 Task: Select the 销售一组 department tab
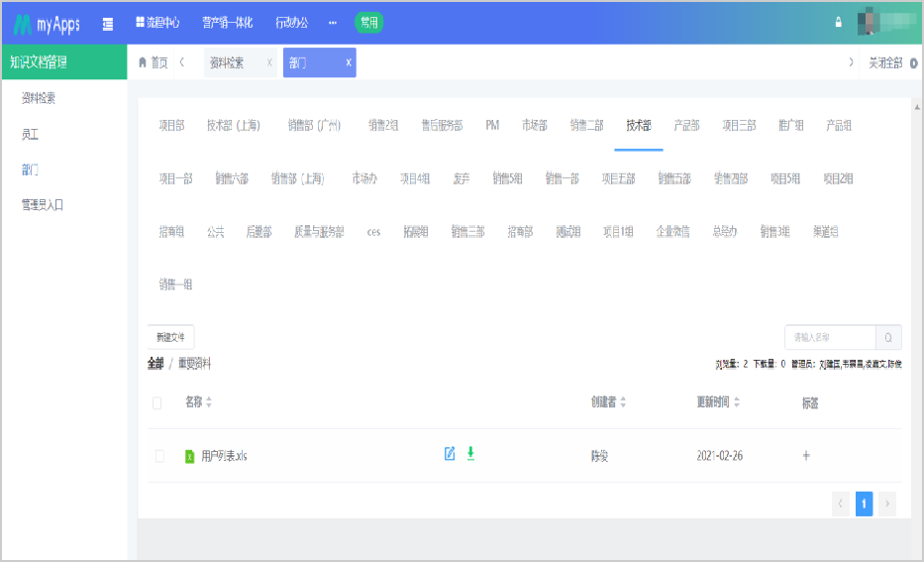(175, 284)
